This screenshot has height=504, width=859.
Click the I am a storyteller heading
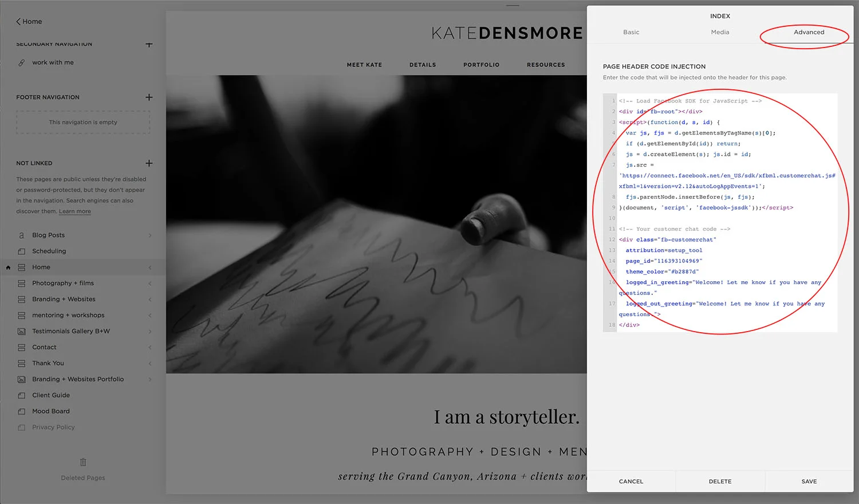[507, 417]
